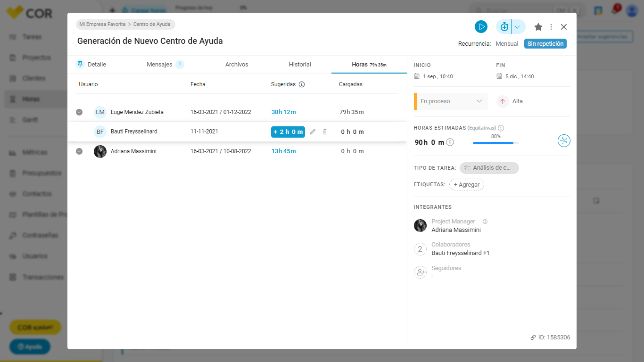Edit Bauti Freysselinard hours with pencil icon
The image size is (644, 362).
tap(313, 132)
